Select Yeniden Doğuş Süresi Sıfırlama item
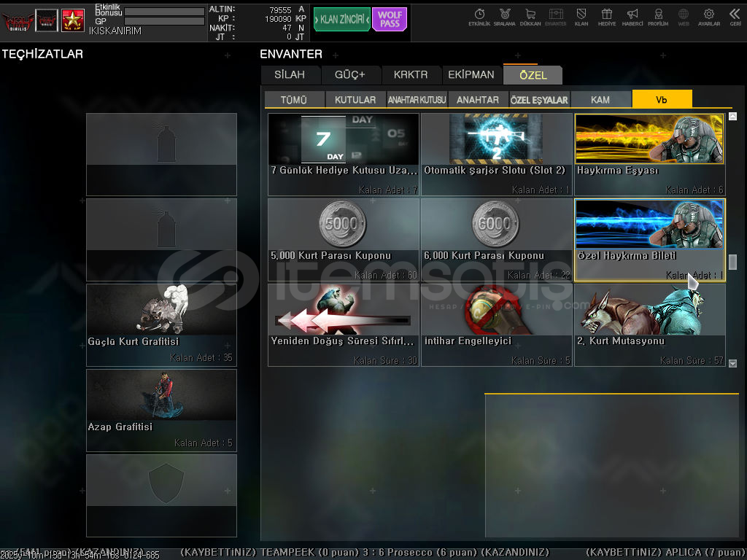Screen dimensions: 747x560 [344, 325]
